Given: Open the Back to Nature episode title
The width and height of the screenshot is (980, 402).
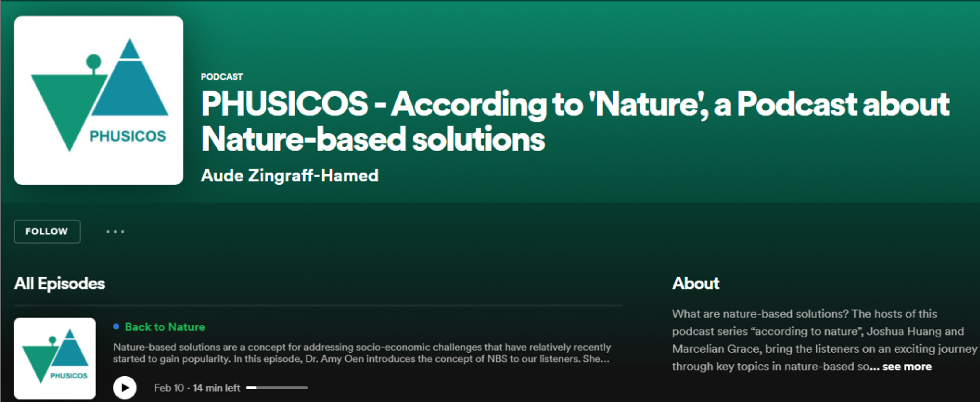Looking at the screenshot, I should pos(165,327).
